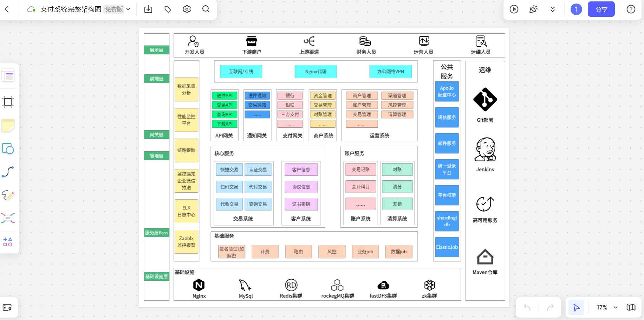
Task: Click the undo arrow
Action: coord(527,307)
